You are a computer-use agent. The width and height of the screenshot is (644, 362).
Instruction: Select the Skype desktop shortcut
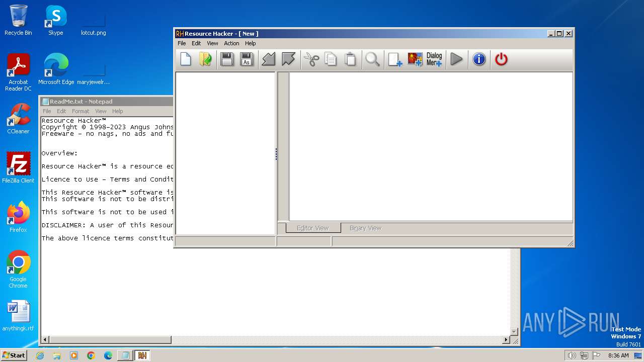(x=56, y=20)
